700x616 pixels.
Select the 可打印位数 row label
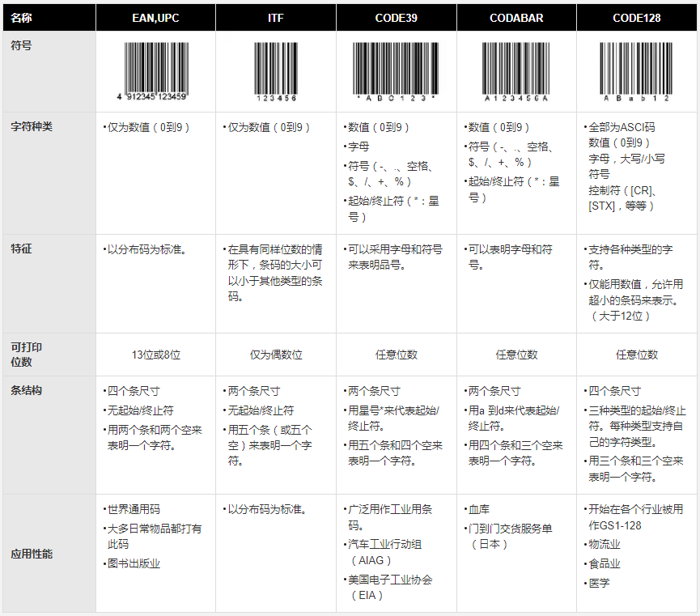click(x=27, y=355)
